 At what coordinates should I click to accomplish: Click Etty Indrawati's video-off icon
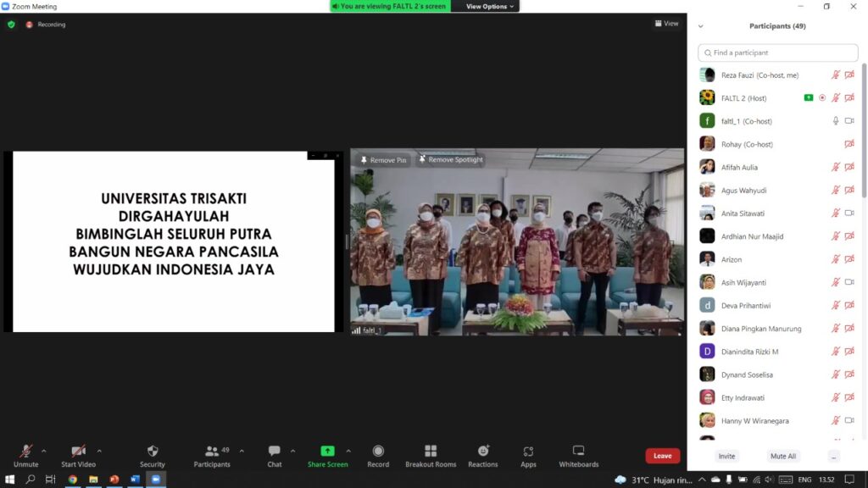[x=849, y=397]
